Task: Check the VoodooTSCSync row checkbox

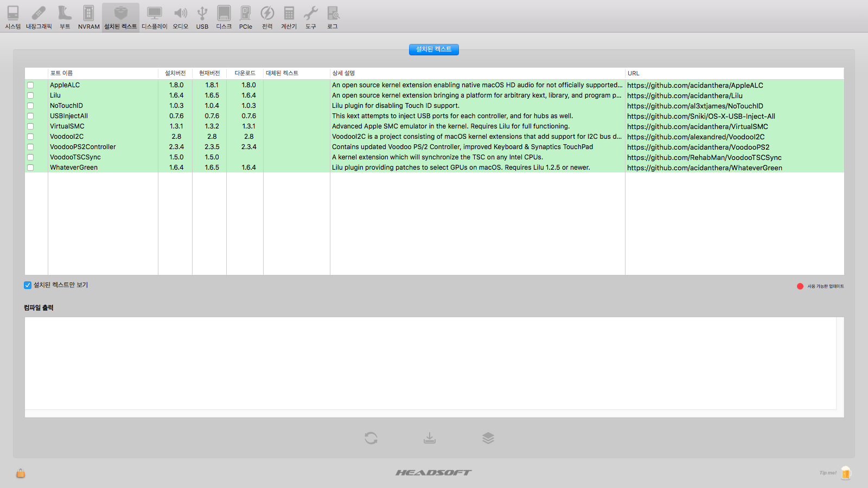Action: point(30,157)
